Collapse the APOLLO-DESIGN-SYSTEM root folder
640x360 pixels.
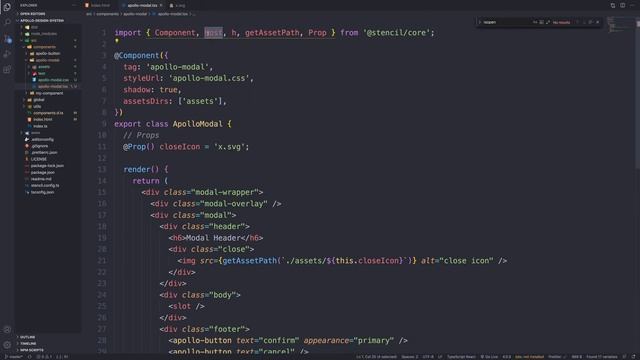pos(42,20)
